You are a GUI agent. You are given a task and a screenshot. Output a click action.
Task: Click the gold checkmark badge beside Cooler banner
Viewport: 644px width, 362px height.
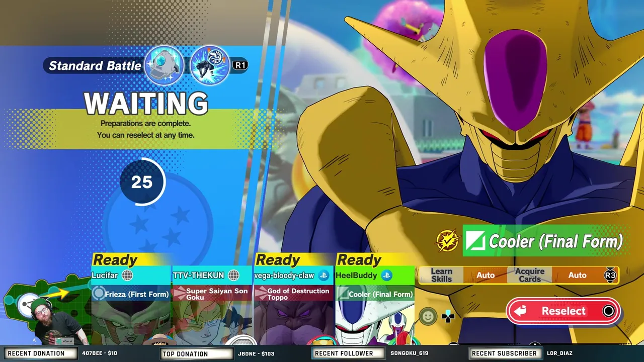447,241
